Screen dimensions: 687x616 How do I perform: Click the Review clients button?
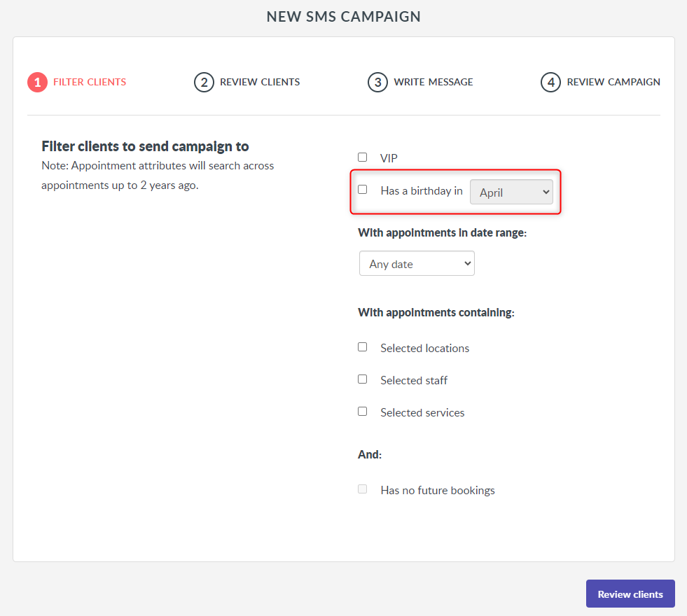click(630, 594)
